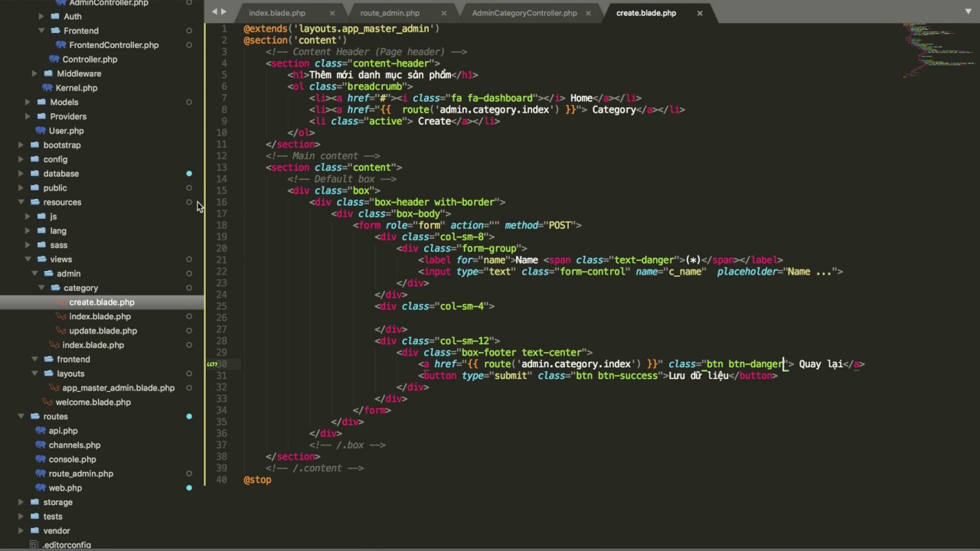Click the js folder icon
980x551 pixels.
pyautogui.click(x=41, y=217)
